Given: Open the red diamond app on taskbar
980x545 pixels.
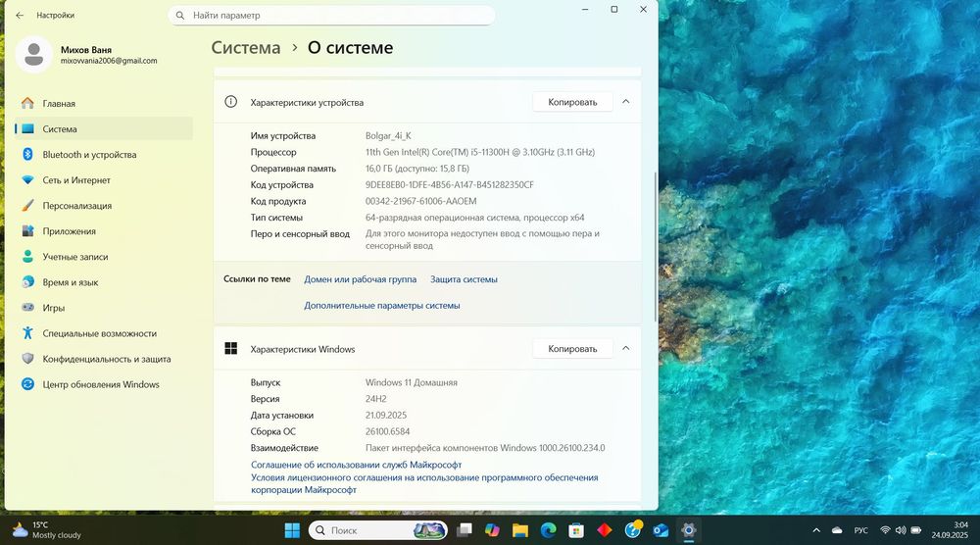Looking at the screenshot, I should [605, 530].
